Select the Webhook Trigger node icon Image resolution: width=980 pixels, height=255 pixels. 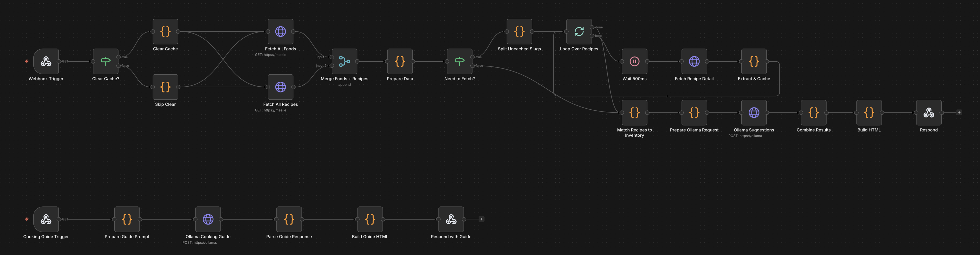click(x=46, y=61)
